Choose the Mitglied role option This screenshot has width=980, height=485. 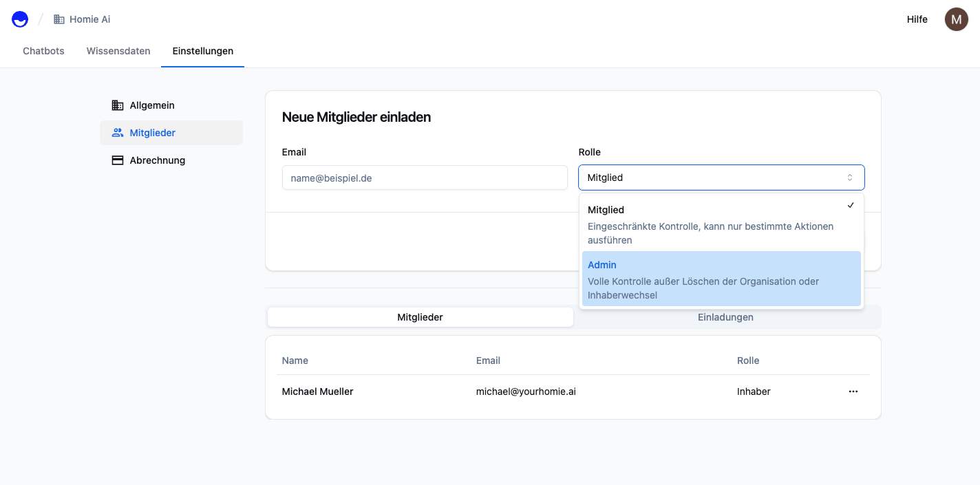click(x=721, y=224)
